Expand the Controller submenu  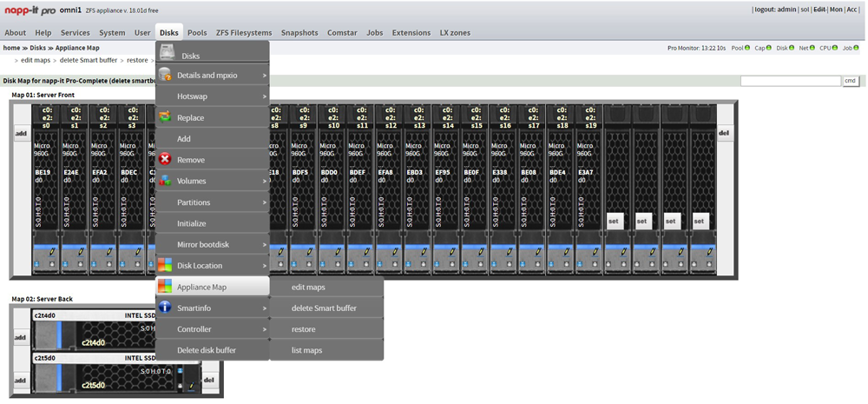[213, 329]
